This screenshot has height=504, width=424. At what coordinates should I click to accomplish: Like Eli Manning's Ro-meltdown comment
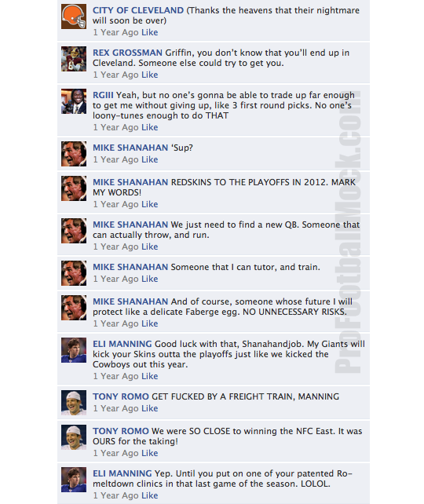[x=149, y=495]
